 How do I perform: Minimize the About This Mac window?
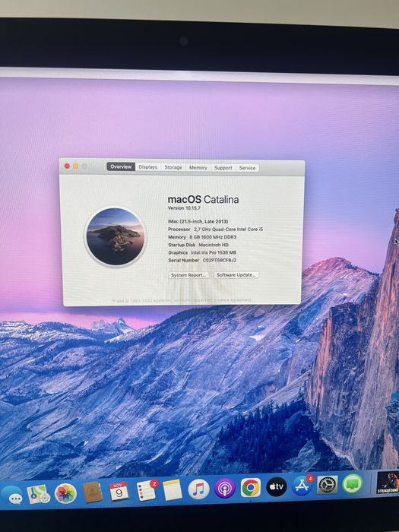click(x=76, y=166)
